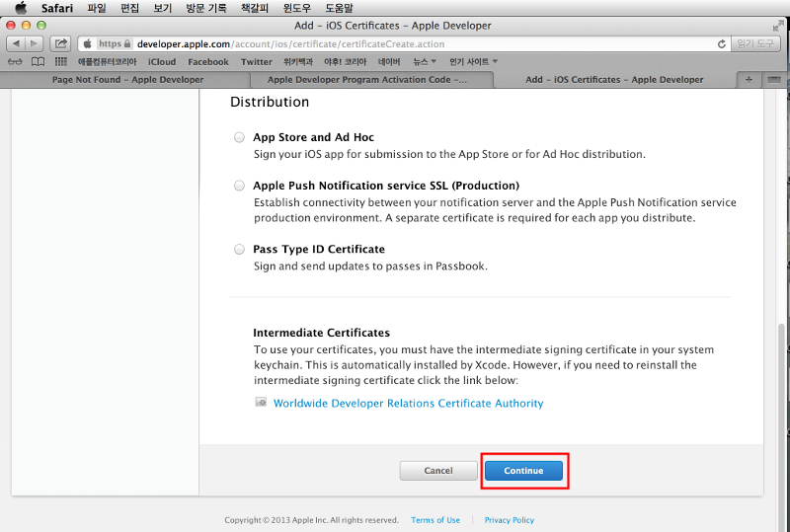The height and width of the screenshot is (532, 790).
Task: Open the Reading List glasses icon
Action: coord(15,61)
